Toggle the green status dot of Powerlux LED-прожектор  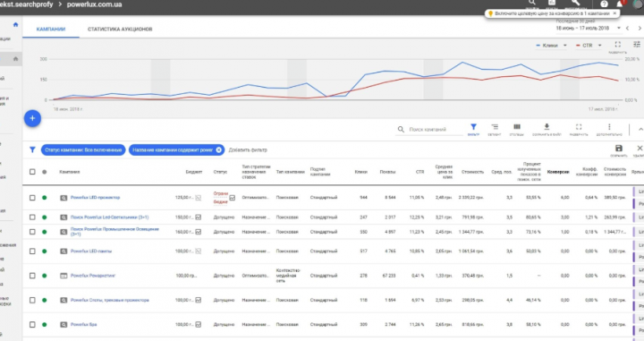pyautogui.click(x=45, y=198)
